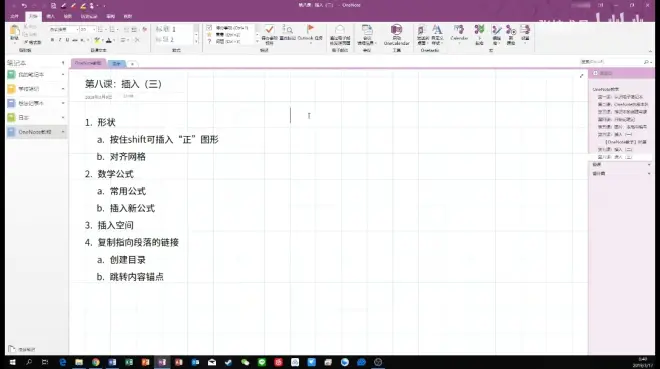
Task: Click the Undo arrow in quick access toolbar
Action: click(24, 5)
